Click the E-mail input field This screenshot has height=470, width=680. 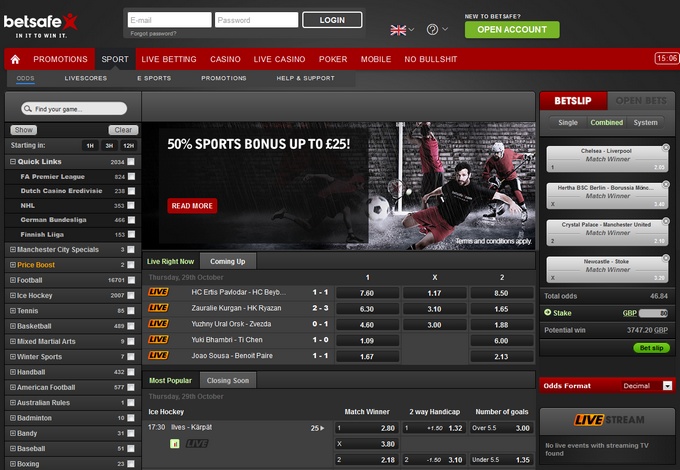click(x=170, y=20)
